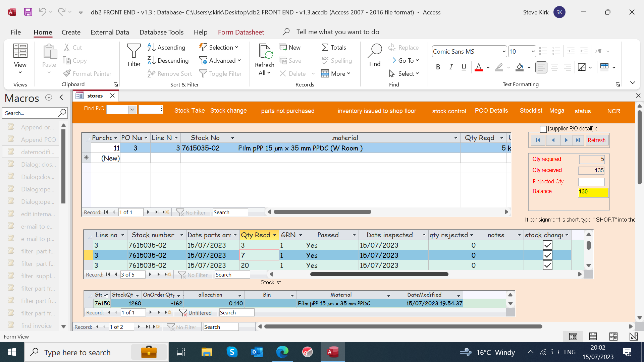This screenshot has height=362, width=644.
Task: Click the Undo arrow icon
Action: 42,12
